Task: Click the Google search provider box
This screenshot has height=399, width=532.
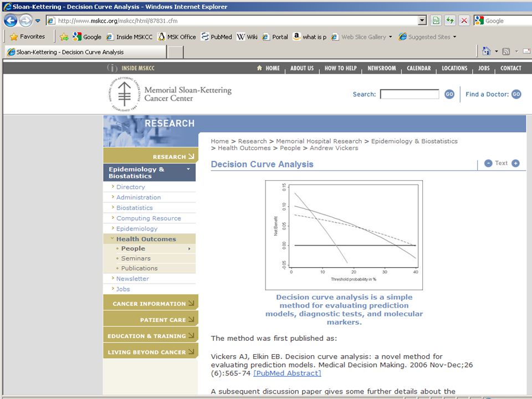Action: tap(503, 21)
